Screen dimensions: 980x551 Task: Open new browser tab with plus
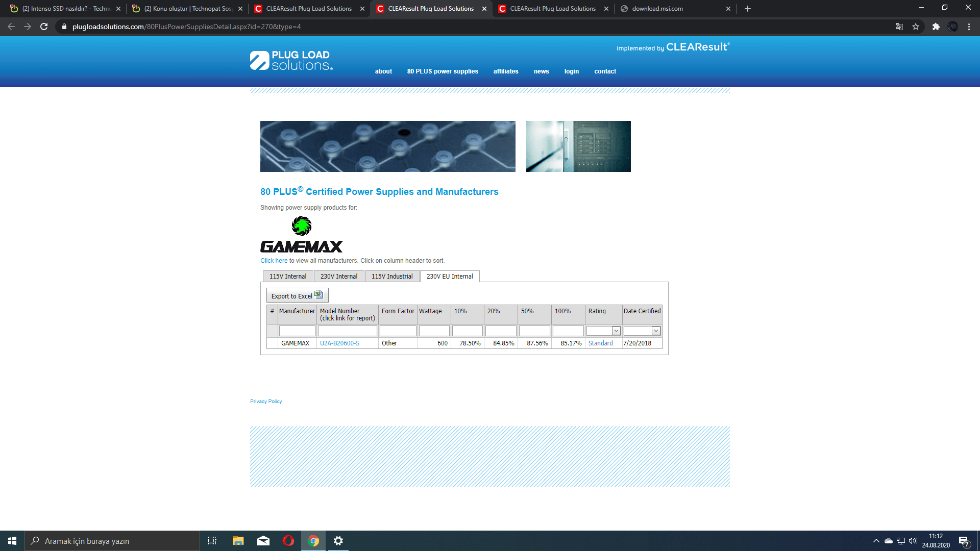[748, 9]
